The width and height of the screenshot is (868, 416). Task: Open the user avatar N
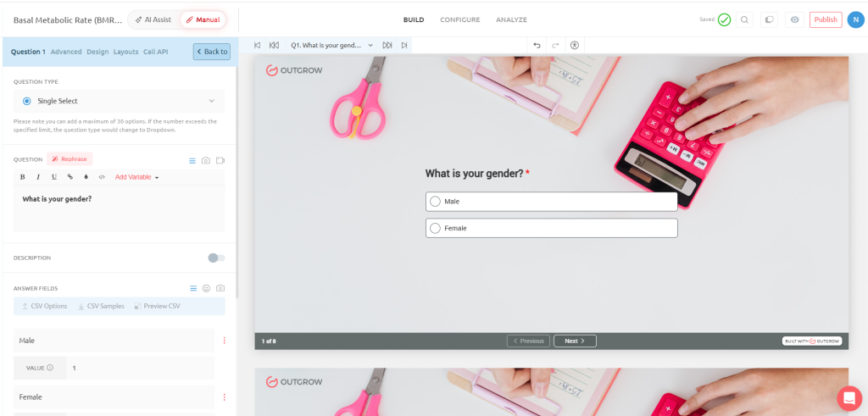coord(856,20)
